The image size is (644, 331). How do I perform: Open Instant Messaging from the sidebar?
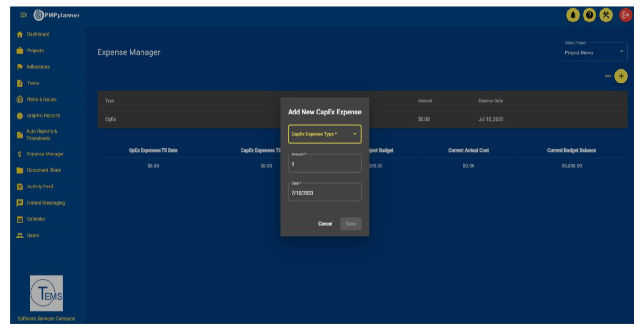click(x=45, y=203)
